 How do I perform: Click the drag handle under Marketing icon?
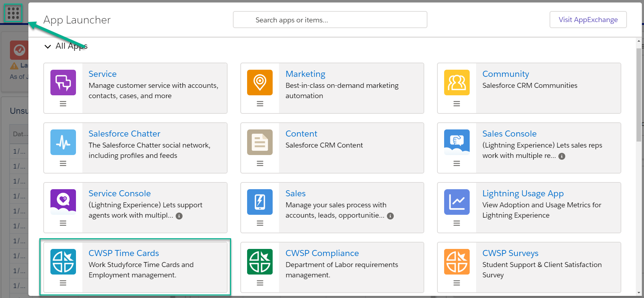[260, 104]
